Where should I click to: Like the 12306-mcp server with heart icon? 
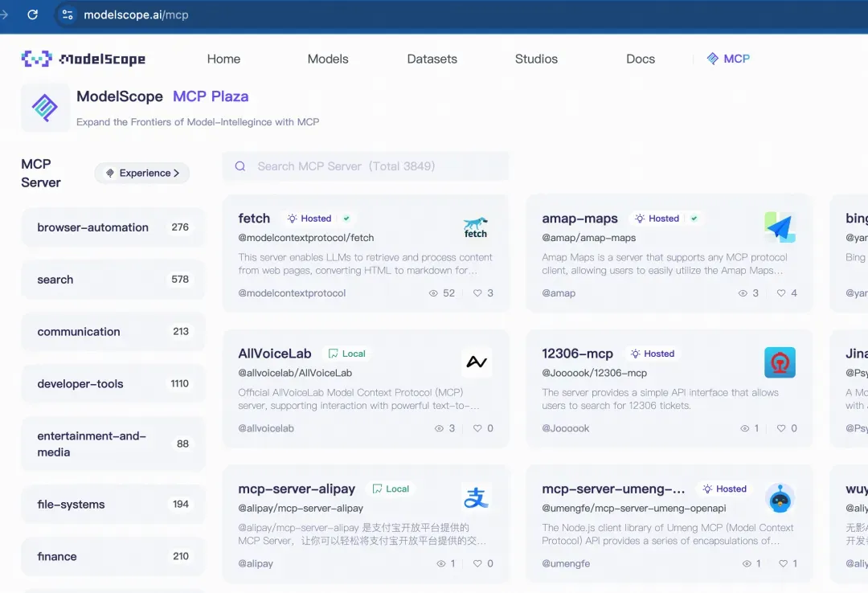(781, 428)
